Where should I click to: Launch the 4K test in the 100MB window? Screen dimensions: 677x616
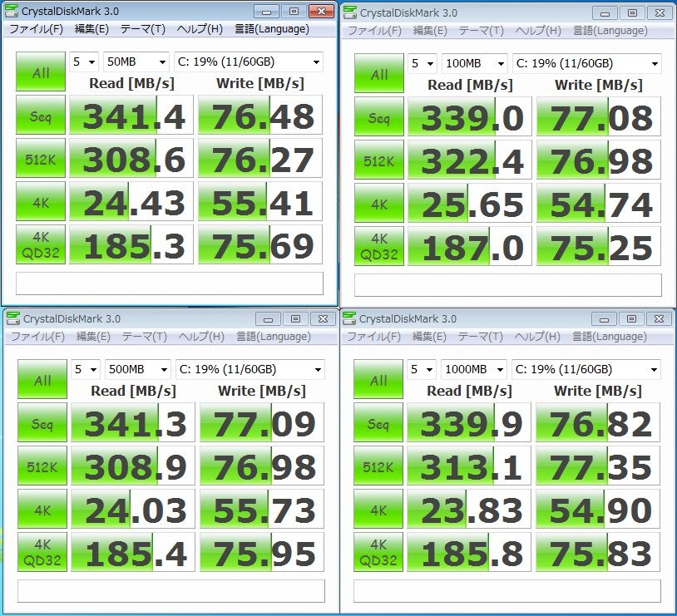point(379,203)
